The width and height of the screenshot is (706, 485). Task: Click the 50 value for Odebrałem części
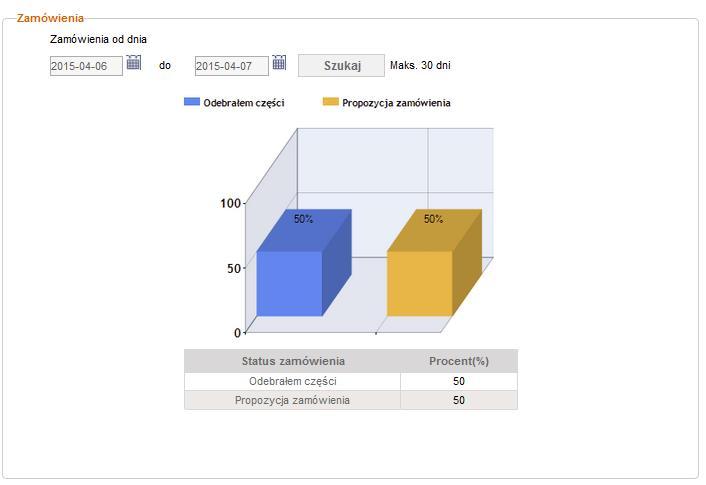tap(459, 381)
